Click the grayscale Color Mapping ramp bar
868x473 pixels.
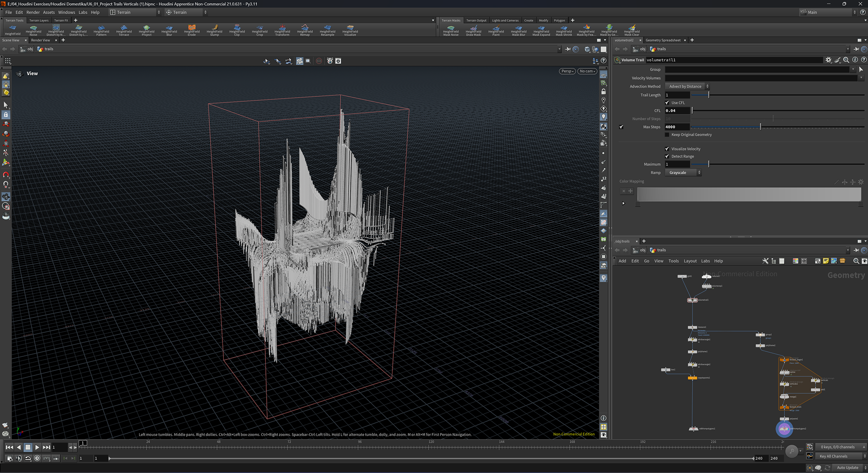pyautogui.click(x=749, y=194)
